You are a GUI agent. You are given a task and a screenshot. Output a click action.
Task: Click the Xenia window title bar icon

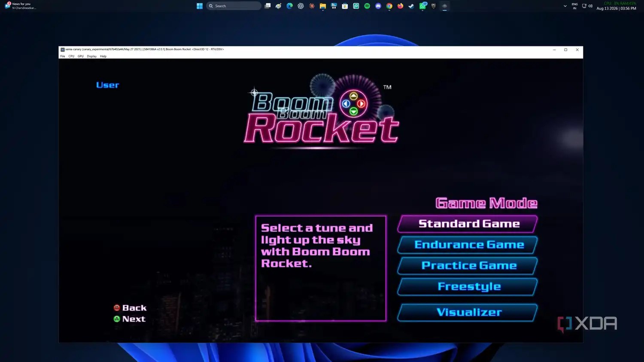(63, 49)
